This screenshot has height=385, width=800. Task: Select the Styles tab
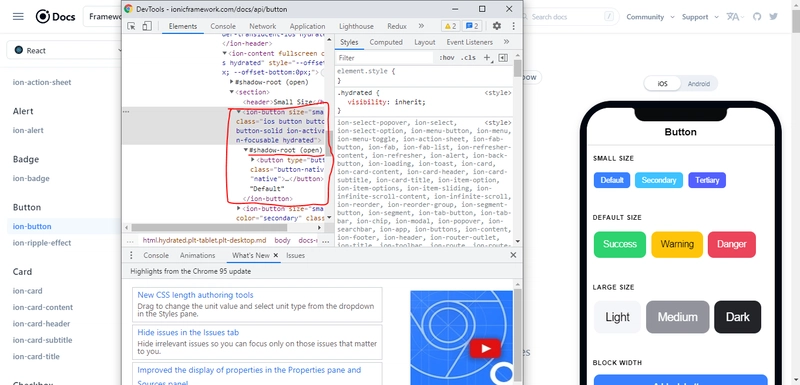(349, 42)
